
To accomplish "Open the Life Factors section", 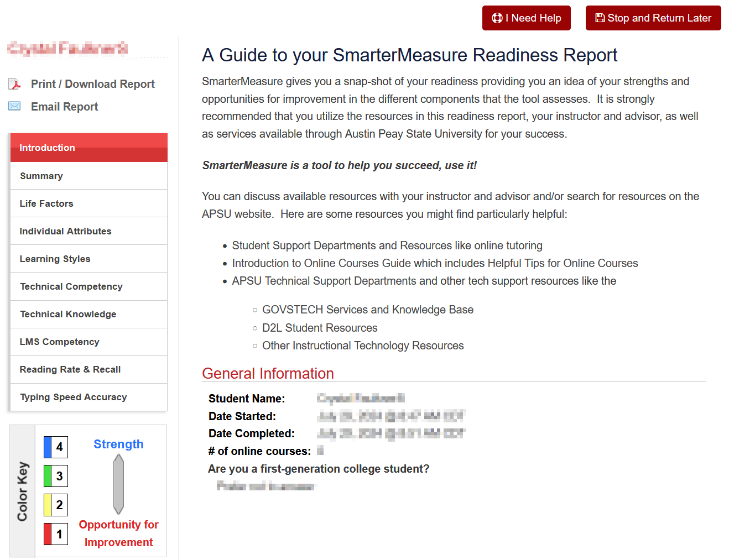I will [x=88, y=203].
